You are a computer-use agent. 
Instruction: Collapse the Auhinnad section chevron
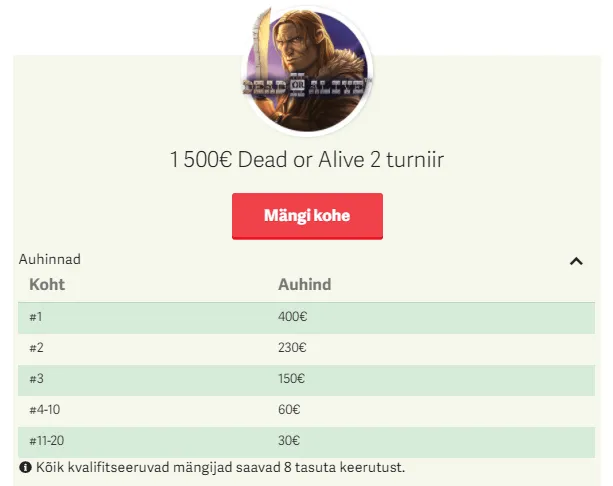(576, 261)
